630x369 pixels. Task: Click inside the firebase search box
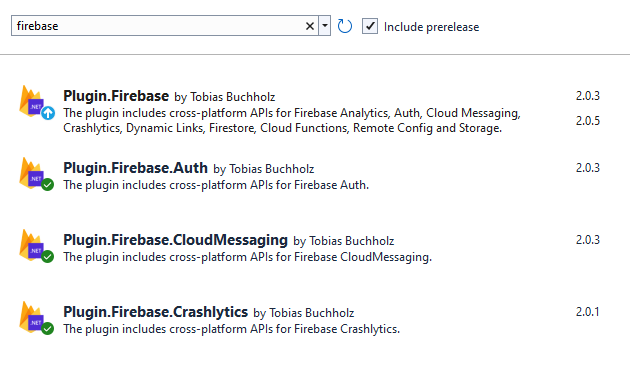click(x=159, y=26)
